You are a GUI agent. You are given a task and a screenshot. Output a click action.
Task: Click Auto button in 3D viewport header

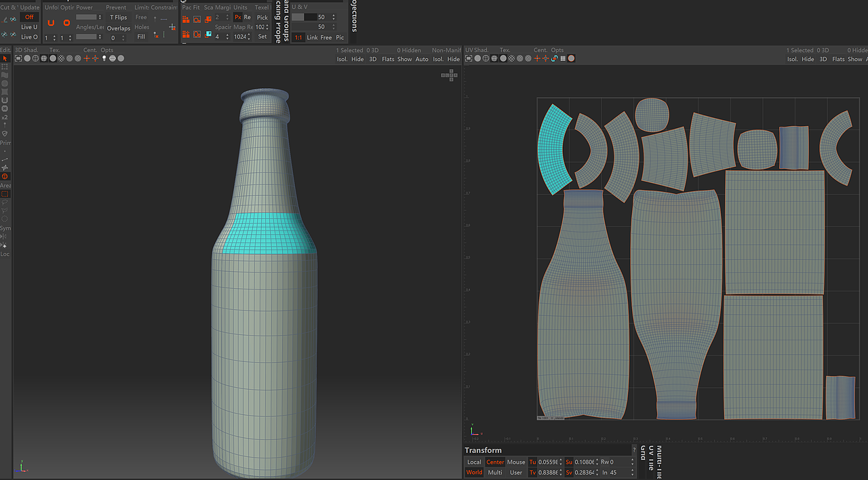(422, 59)
